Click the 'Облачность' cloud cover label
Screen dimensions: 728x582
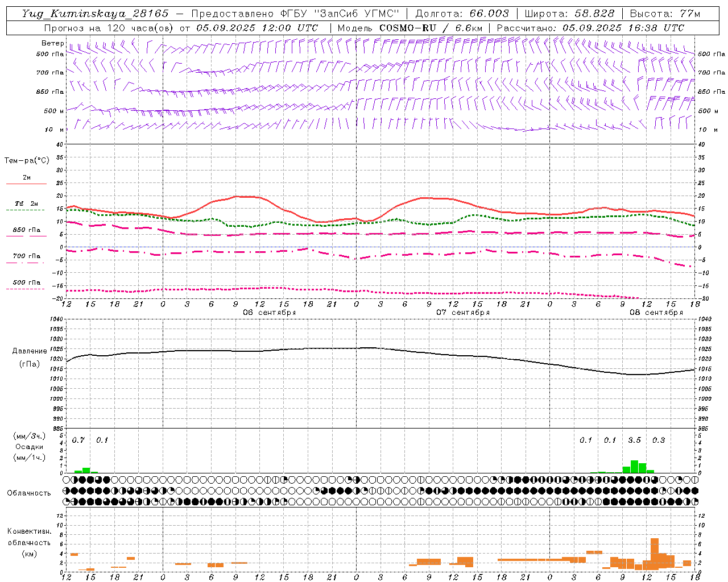pyautogui.click(x=29, y=493)
